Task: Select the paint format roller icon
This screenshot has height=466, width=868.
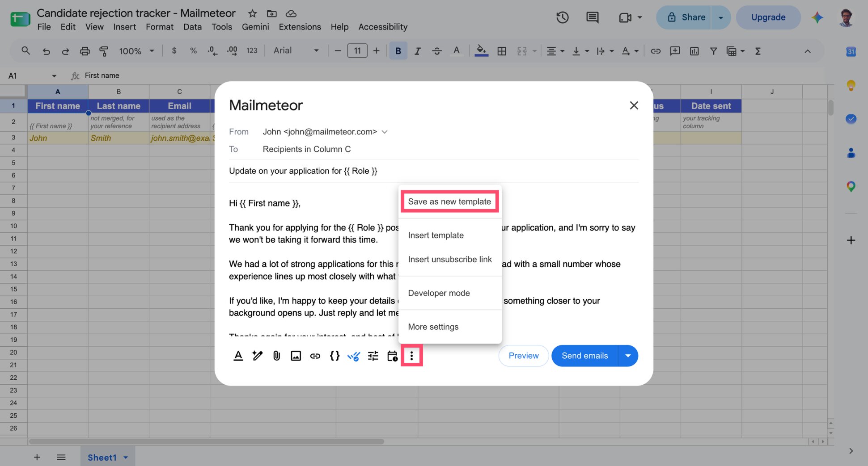Action: pyautogui.click(x=104, y=51)
